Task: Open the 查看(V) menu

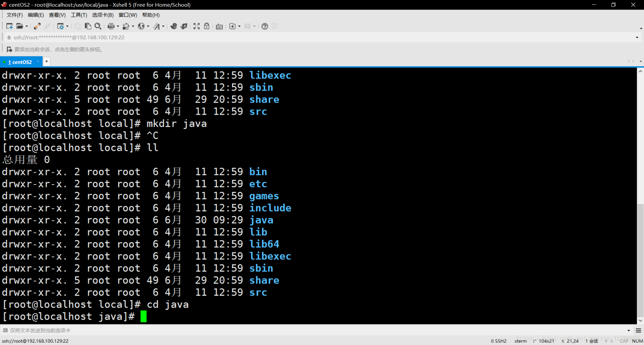Action: tap(57, 15)
